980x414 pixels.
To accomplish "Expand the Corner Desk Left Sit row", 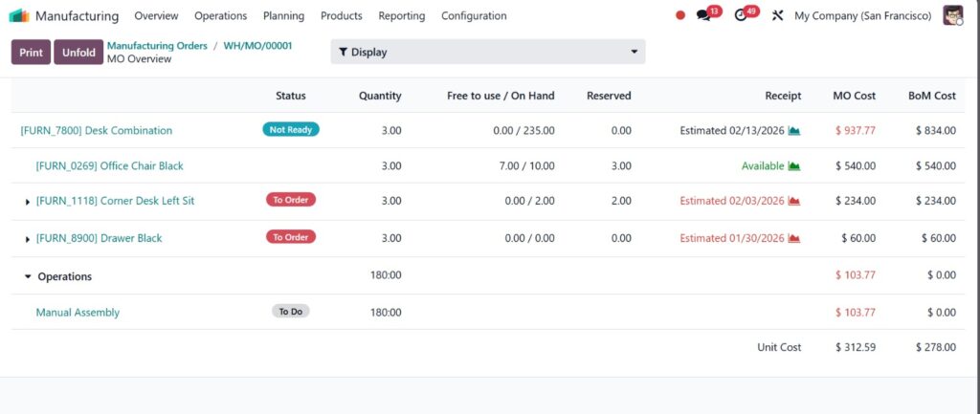I will click(28, 202).
